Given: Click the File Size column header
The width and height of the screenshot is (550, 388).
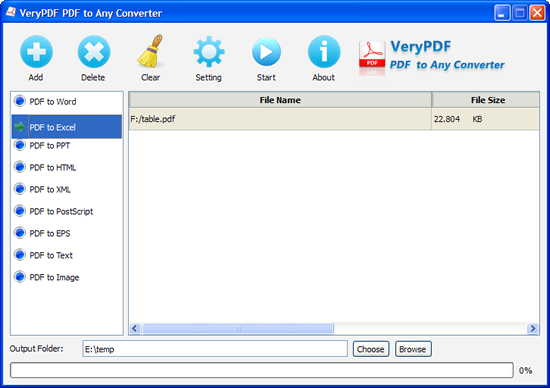Looking at the screenshot, I should (x=485, y=100).
